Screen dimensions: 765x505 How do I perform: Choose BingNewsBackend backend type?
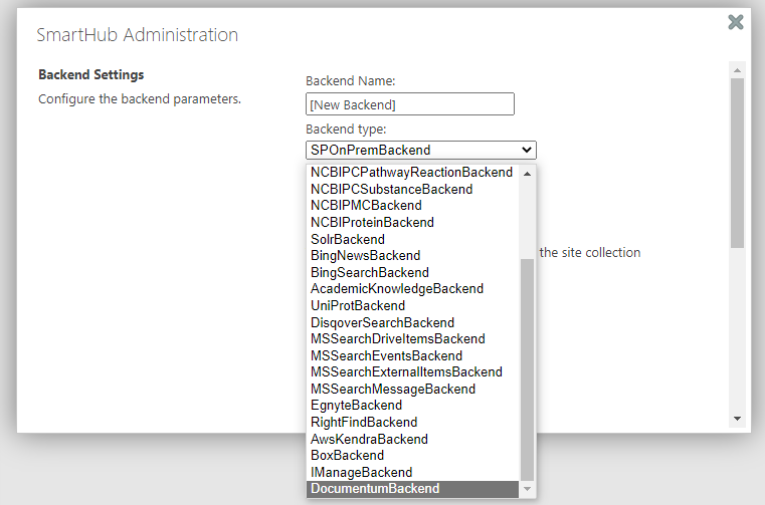[x=365, y=255]
